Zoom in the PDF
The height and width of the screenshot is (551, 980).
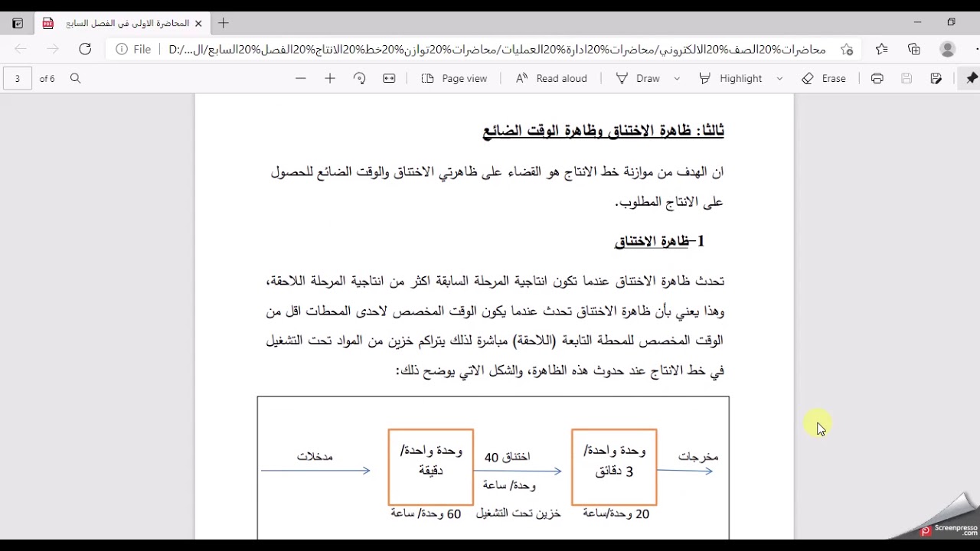(330, 78)
